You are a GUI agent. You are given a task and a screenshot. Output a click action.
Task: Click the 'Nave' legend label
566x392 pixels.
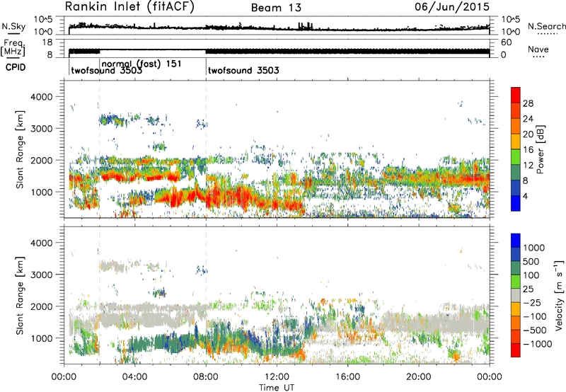538,49
